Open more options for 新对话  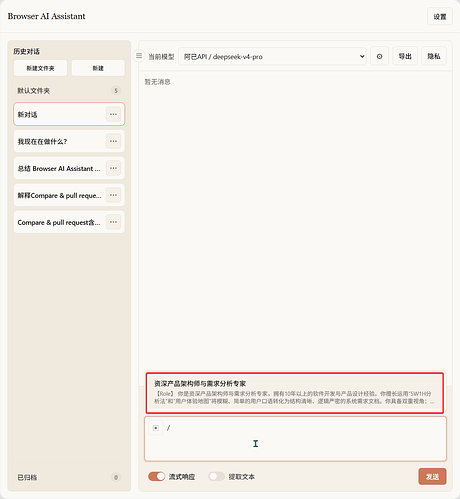coord(113,114)
